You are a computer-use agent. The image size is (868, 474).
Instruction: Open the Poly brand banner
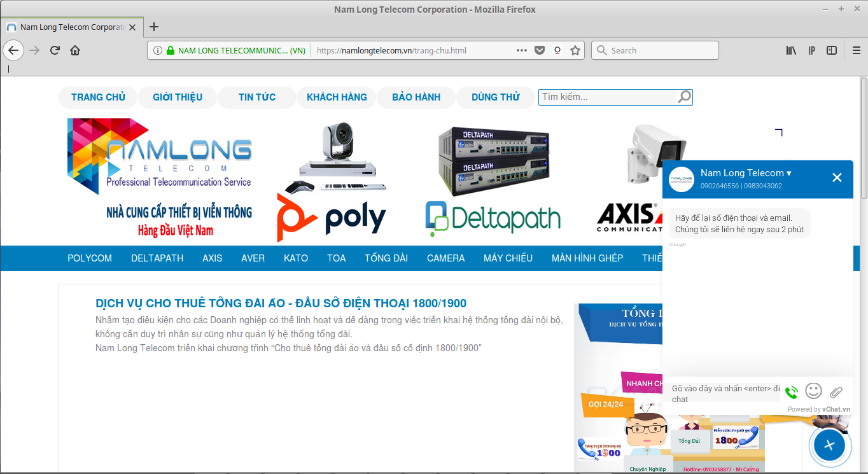pos(332,182)
